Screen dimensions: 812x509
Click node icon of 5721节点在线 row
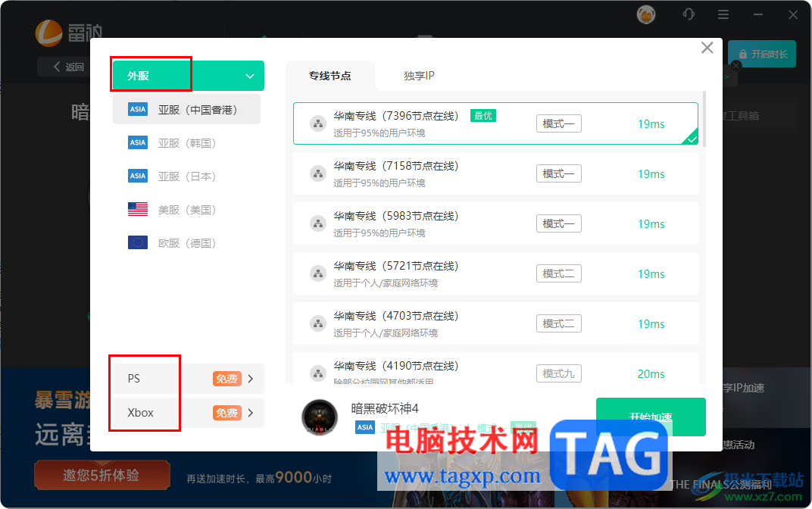coord(318,273)
